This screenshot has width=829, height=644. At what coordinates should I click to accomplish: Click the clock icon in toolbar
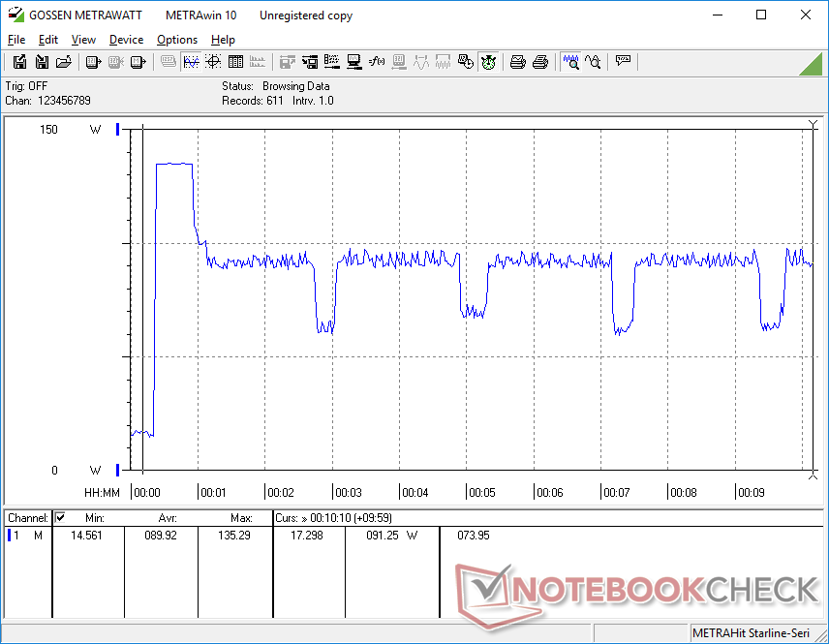466,62
